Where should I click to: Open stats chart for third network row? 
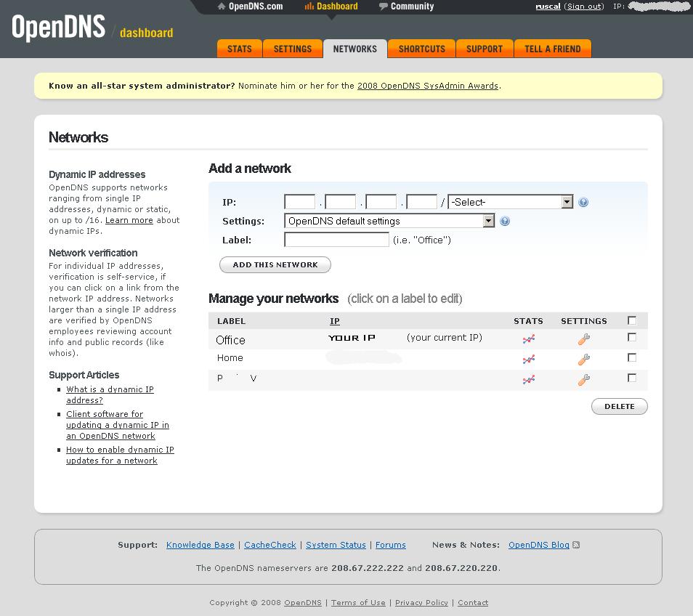coord(529,380)
